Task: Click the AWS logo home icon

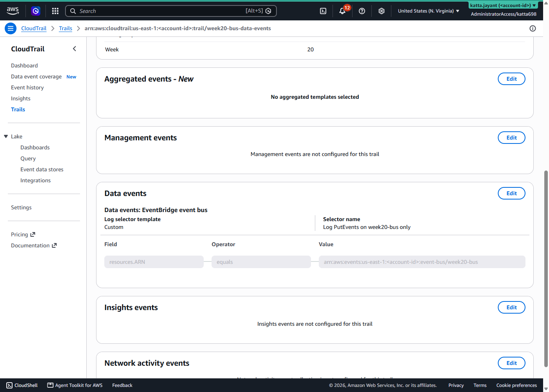Action: click(13, 11)
